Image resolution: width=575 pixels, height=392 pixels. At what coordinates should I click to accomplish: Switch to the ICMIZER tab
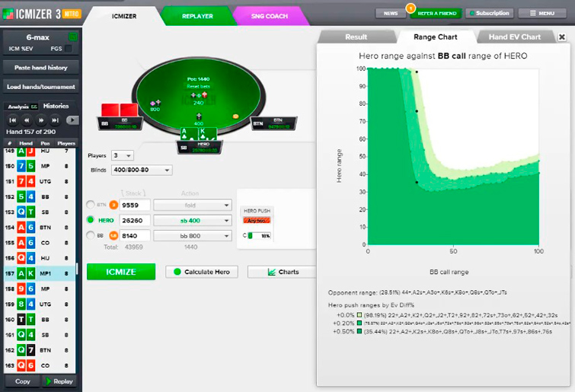point(124,16)
